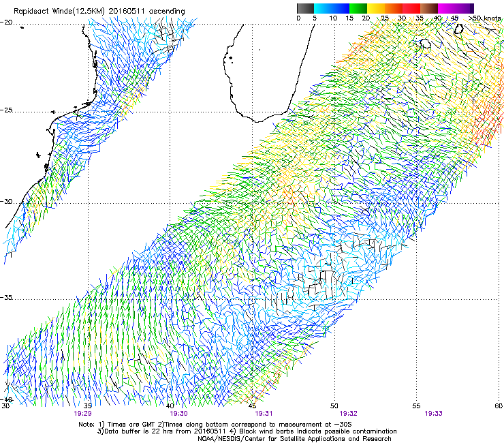The image size is (504, 443).
Task: Click the -25 latitude axis label
Action: click(6, 110)
